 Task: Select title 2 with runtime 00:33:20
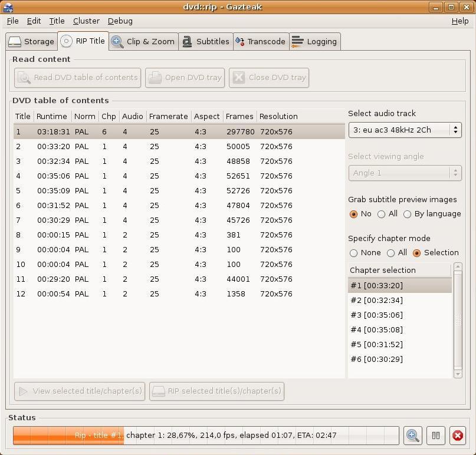(179, 147)
